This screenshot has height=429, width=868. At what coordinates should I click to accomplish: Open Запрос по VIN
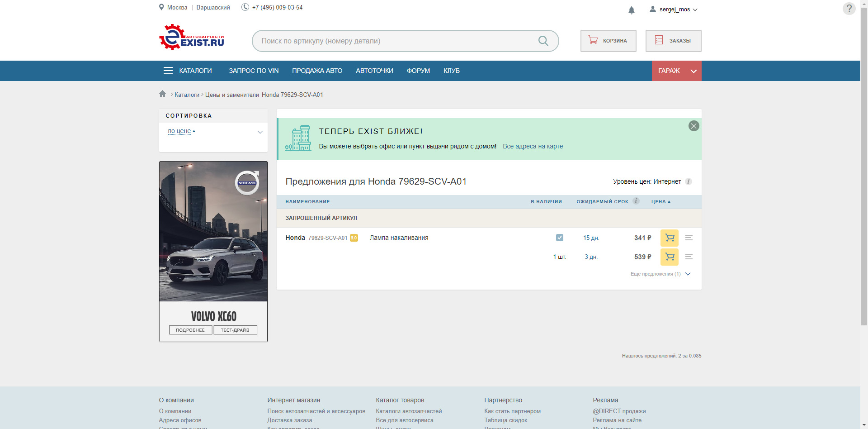[x=254, y=71]
